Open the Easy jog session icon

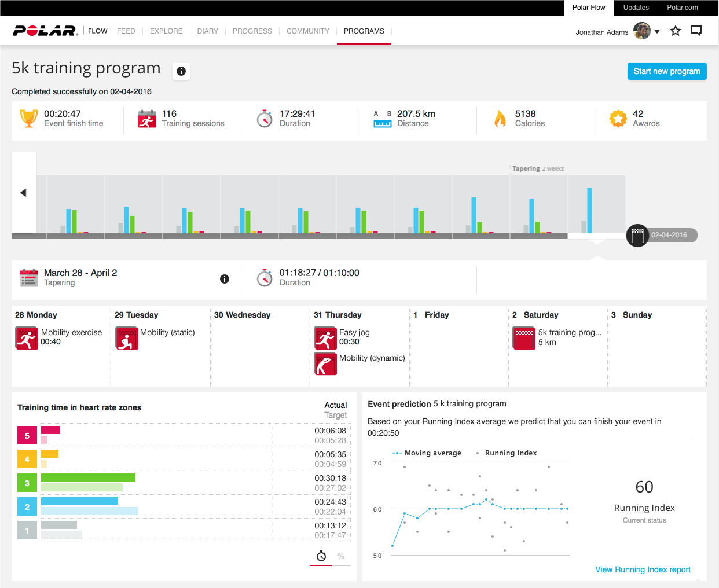click(x=325, y=339)
